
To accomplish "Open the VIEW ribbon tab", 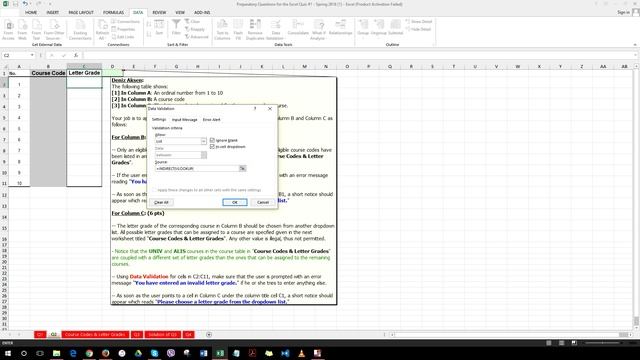I will [x=180, y=13].
